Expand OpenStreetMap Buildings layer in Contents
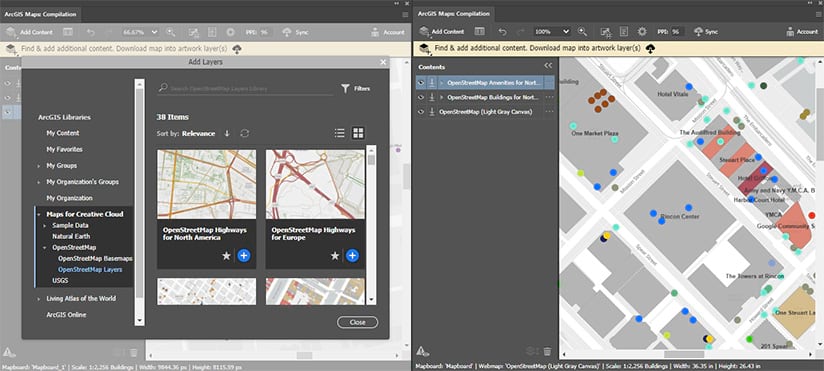This screenshot has height=371, width=824. [442, 97]
